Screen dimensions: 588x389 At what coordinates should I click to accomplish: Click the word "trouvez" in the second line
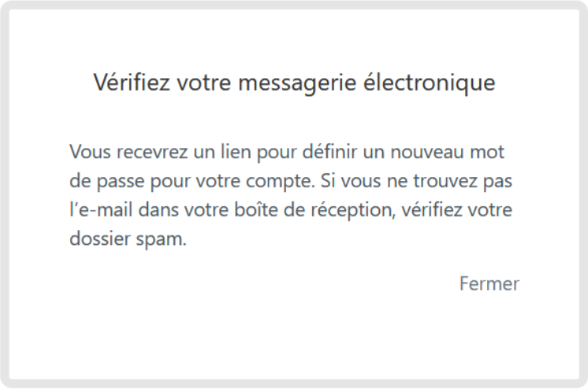(445, 182)
